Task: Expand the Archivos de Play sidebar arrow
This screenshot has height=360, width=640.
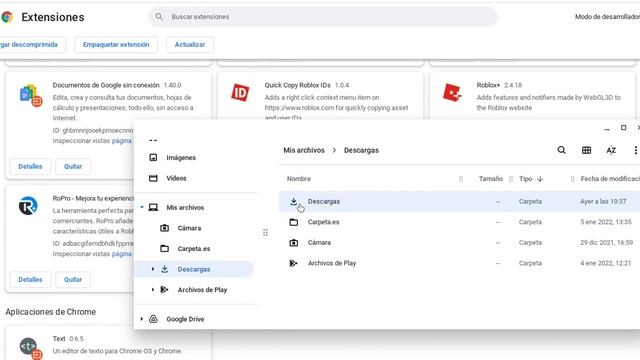Action: (153, 289)
